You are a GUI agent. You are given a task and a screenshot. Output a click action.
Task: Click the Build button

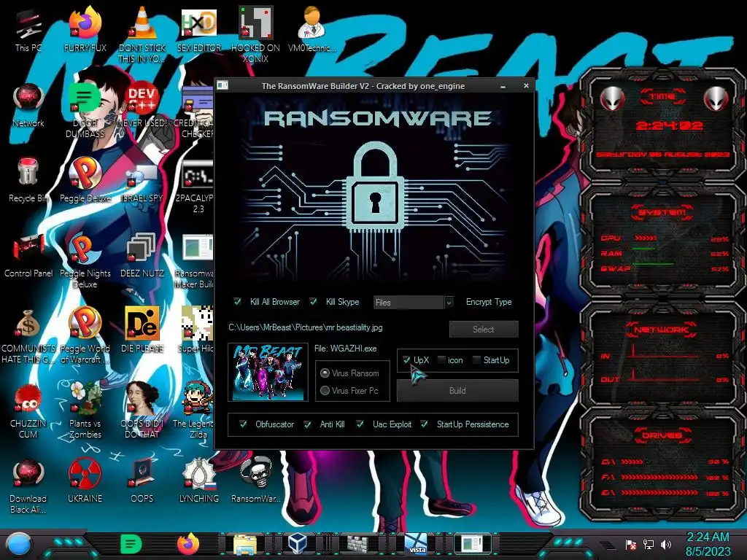click(x=457, y=391)
